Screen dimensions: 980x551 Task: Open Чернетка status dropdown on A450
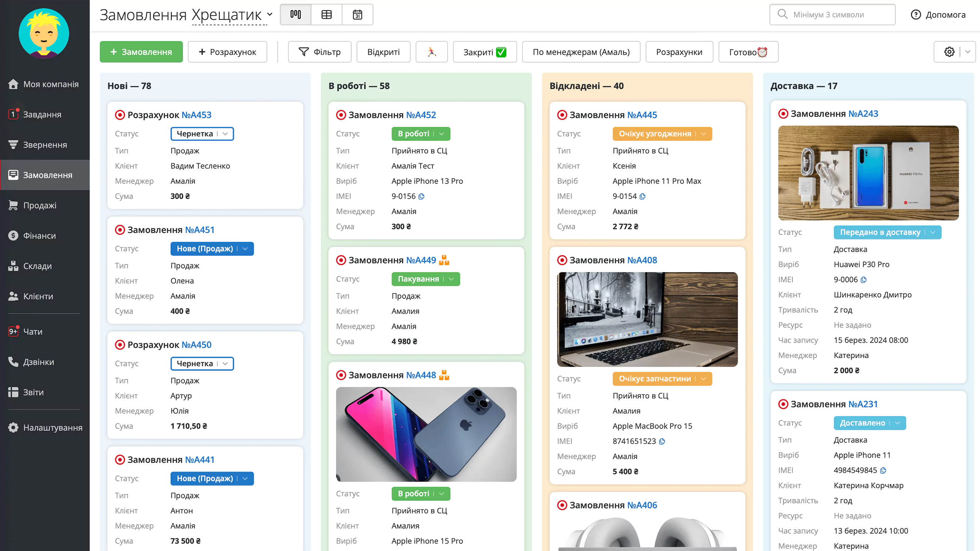202,364
